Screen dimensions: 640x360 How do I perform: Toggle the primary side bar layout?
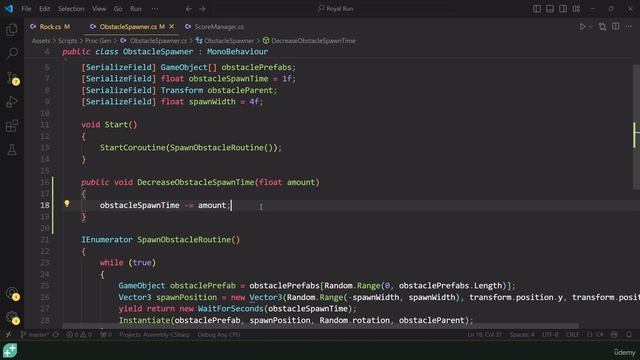537,9
